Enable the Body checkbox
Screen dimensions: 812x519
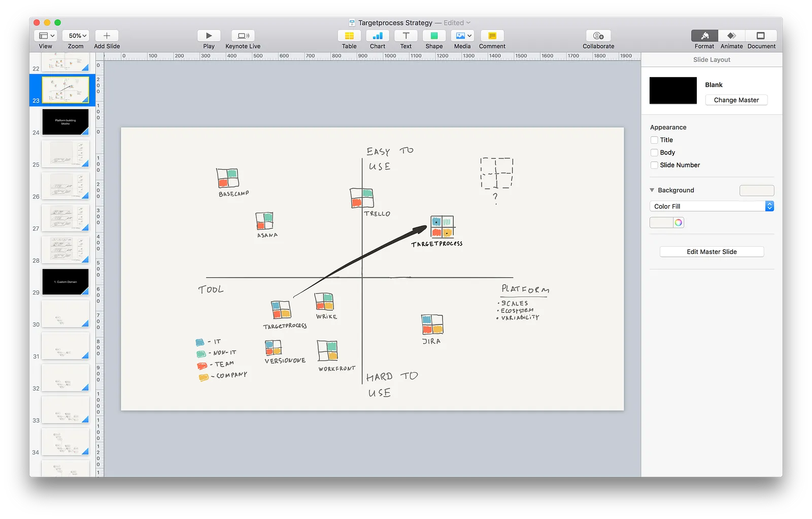654,152
